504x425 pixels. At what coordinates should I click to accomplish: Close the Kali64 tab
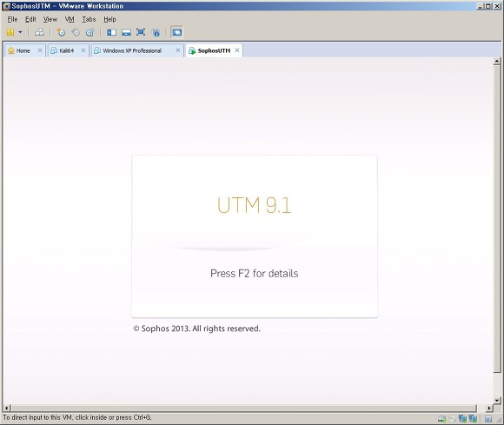[x=83, y=50]
